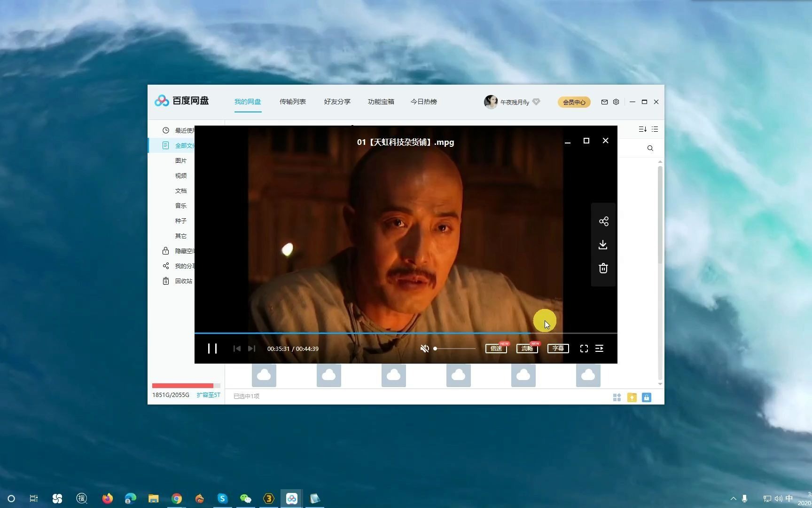Image resolution: width=812 pixels, height=508 pixels.
Task: Open File Explorer from taskbar
Action: pos(154,499)
